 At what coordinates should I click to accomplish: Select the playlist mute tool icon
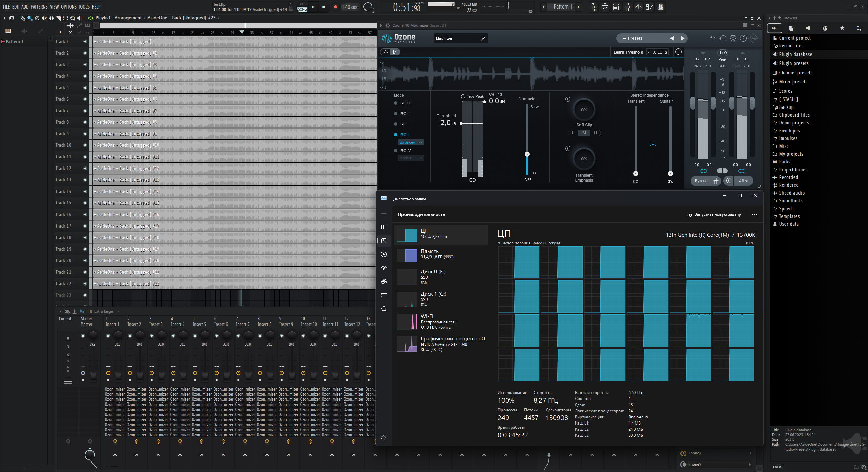[x=44, y=18]
